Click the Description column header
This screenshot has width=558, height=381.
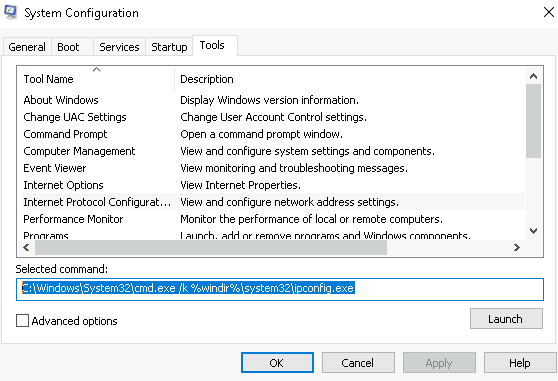pyautogui.click(x=350, y=79)
